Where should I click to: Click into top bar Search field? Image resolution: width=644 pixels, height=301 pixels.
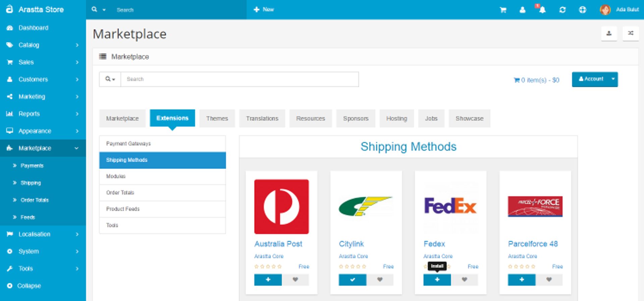179,10
